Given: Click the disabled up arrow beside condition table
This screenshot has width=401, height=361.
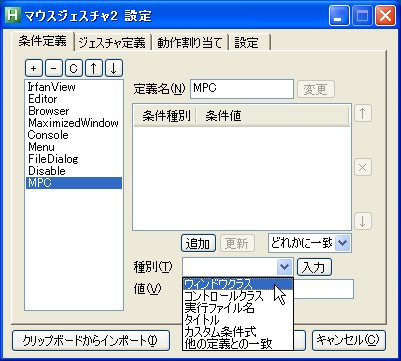Looking at the screenshot, I should [x=363, y=114].
